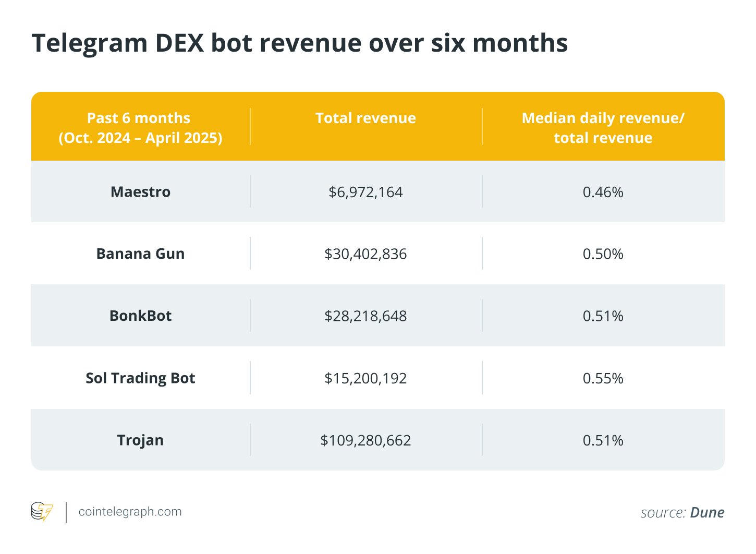Click the chart title about Telegram DEX bots

[299, 43]
